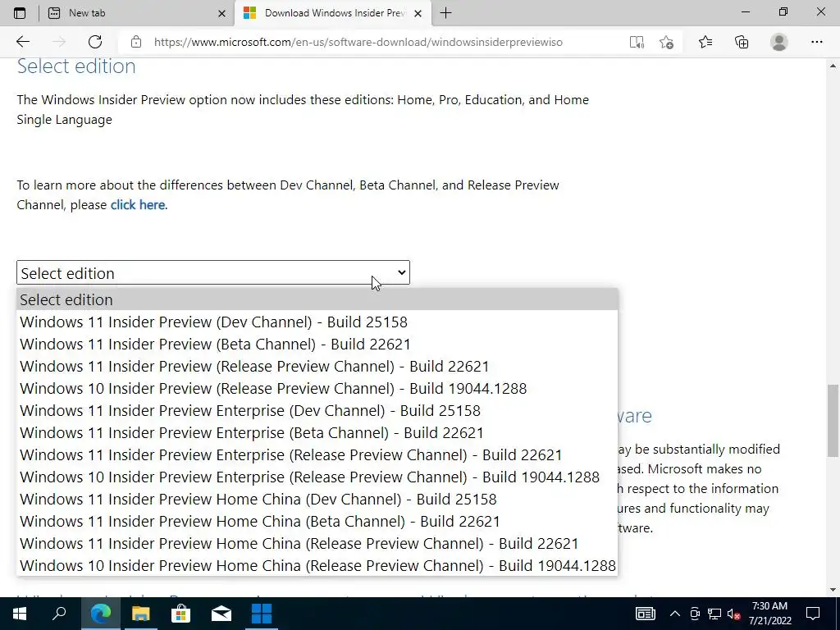Select Windows 10 Enterprise Release Preview option
This screenshot has width=840, height=630.
click(317, 477)
